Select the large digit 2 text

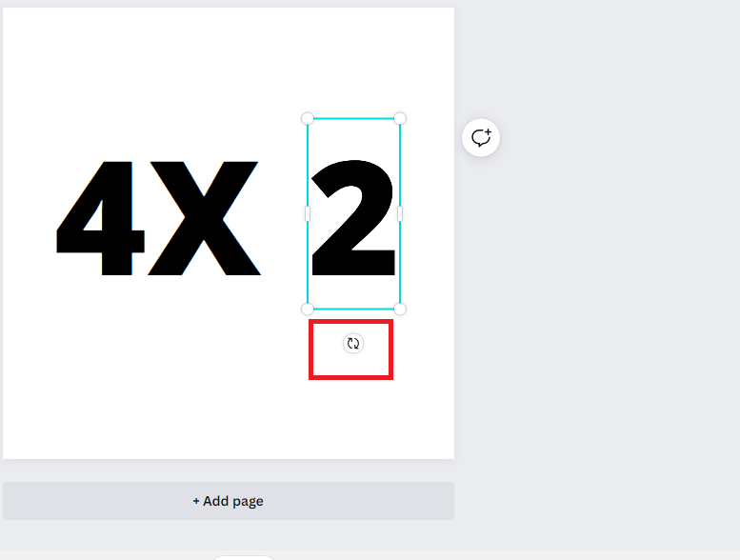coord(353,217)
